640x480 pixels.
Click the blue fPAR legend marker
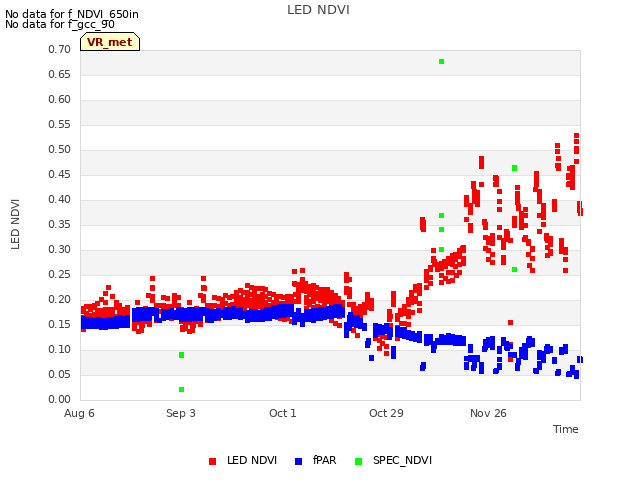(298, 461)
